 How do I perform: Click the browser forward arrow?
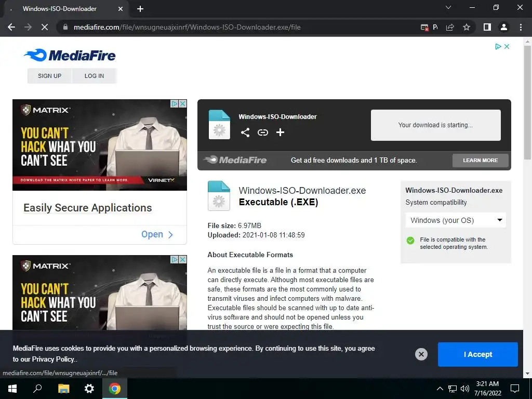click(x=28, y=27)
